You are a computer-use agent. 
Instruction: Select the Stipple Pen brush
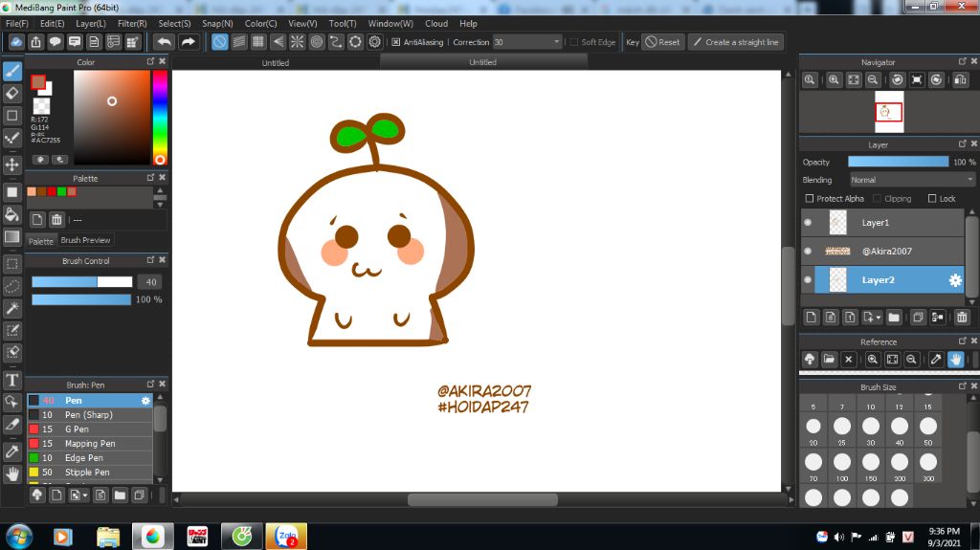90,473
